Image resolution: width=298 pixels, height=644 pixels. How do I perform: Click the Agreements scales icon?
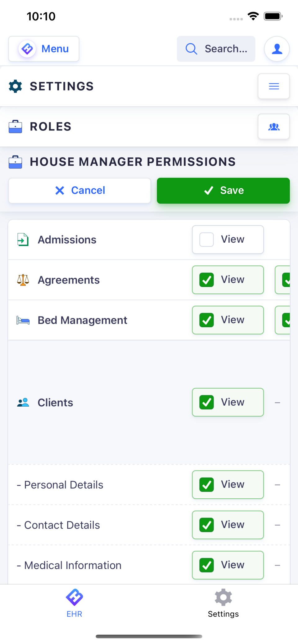point(23,280)
